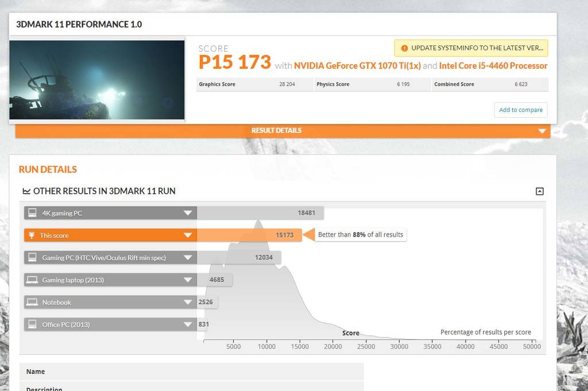The image size is (588, 391).
Task: Expand the Office PC (2013) row dropdown
Action: click(188, 324)
